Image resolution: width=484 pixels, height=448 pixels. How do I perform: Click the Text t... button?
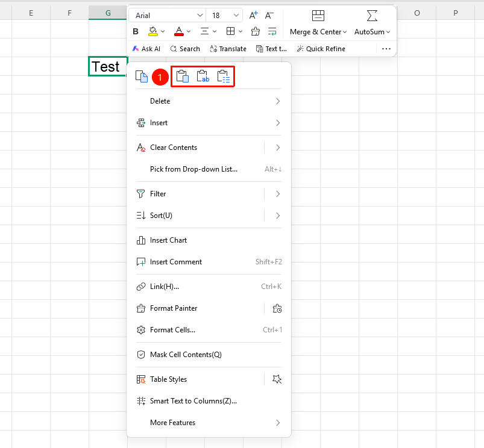(x=271, y=49)
